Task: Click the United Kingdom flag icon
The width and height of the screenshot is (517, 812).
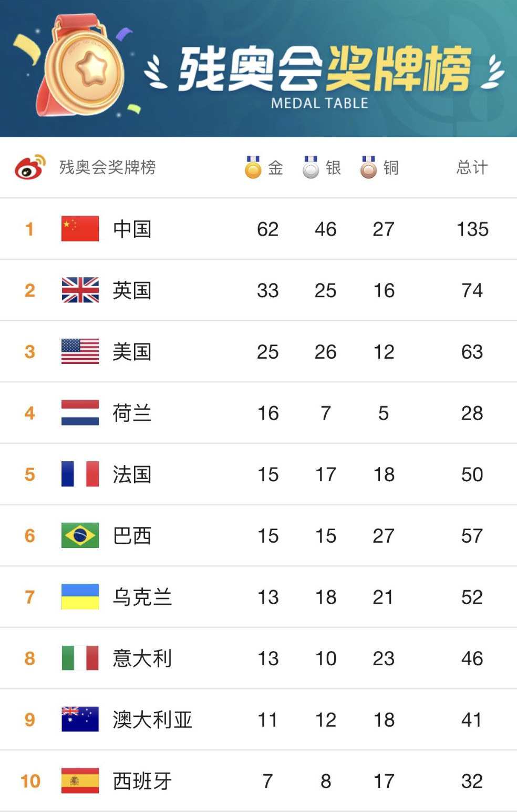Action: click(80, 290)
